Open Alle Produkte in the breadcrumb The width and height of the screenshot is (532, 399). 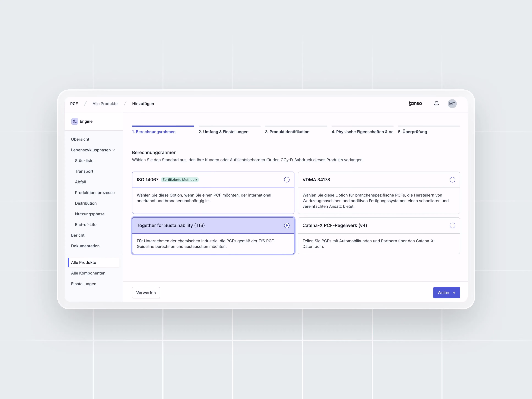pyautogui.click(x=105, y=104)
